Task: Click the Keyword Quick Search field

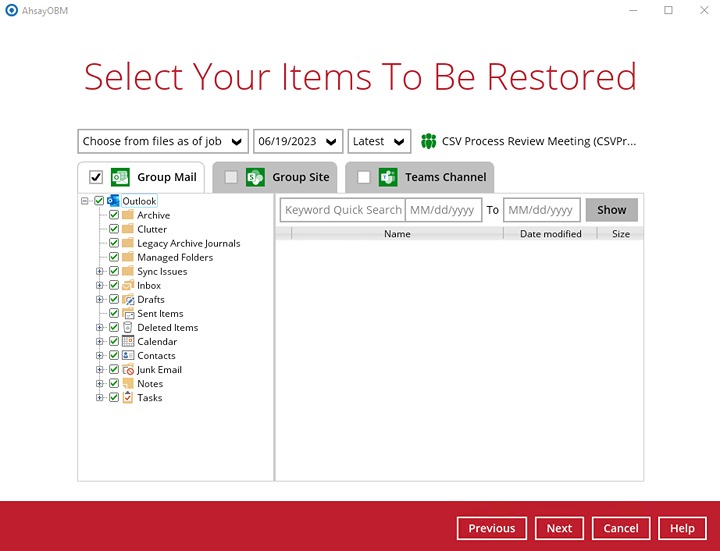Action: [x=342, y=210]
